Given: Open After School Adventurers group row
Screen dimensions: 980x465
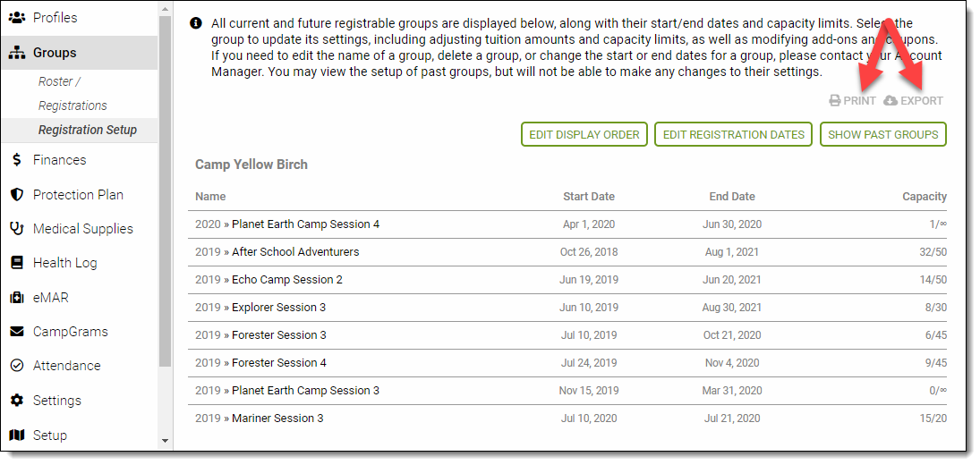Looking at the screenshot, I should tap(294, 252).
